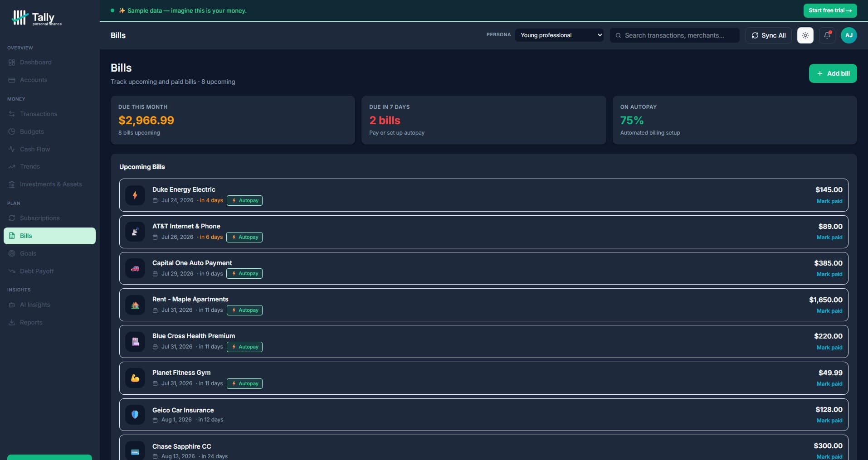Click the search transactions field

[674, 35]
